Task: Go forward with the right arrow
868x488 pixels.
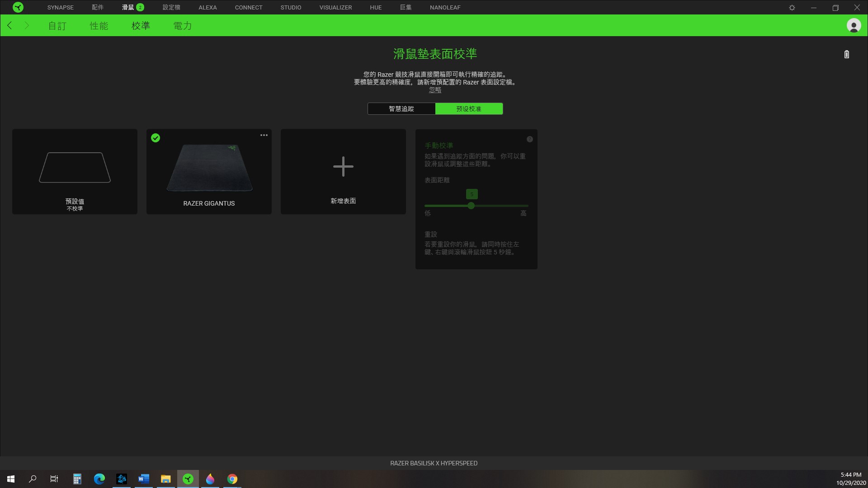Action: click(27, 25)
